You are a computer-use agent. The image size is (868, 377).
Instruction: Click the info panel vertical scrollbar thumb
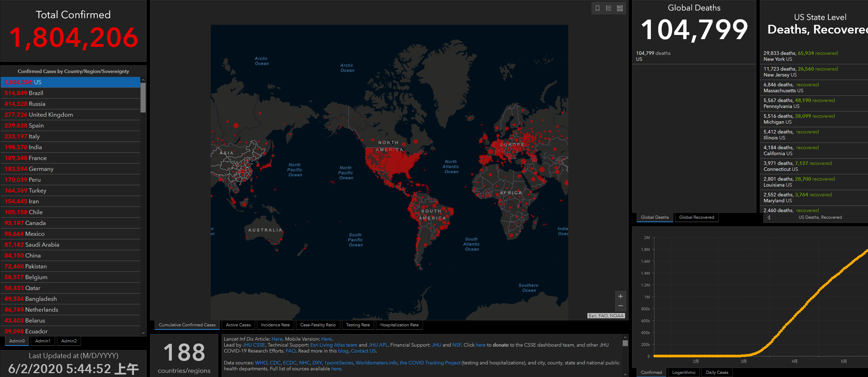click(x=625, y=343)
